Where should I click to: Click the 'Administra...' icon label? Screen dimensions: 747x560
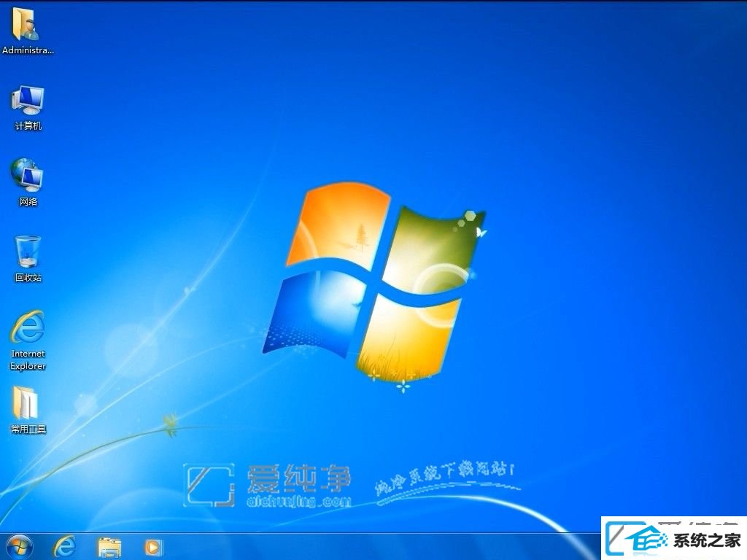(x=28, y=50)
